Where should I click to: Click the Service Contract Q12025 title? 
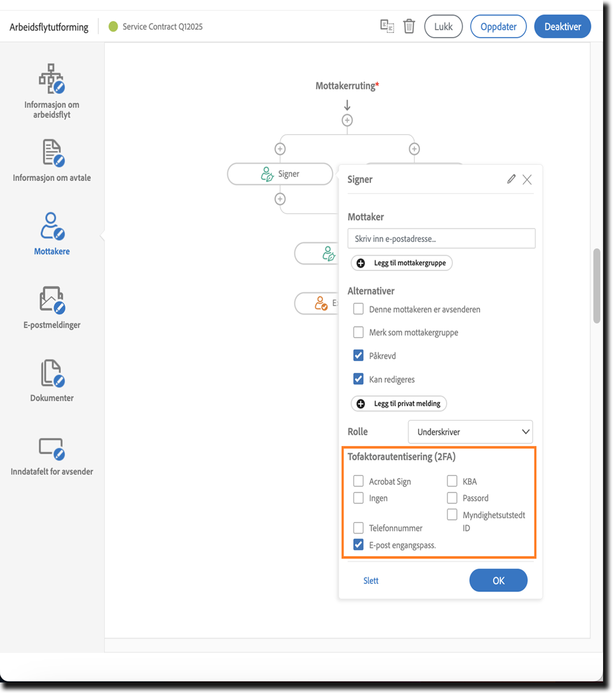click(x=163, y=27)
